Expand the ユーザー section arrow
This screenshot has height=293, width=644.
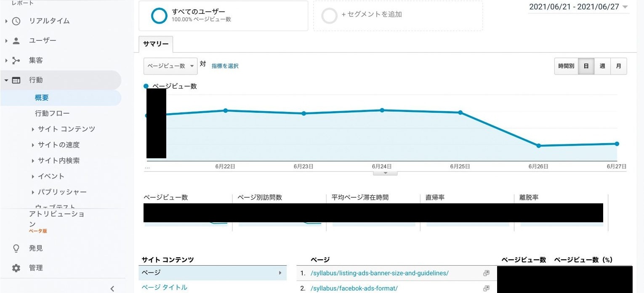click(6, 41)
